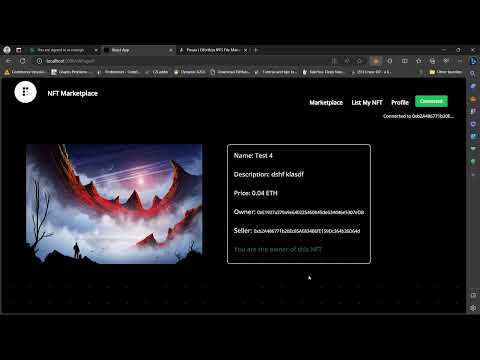This screenshot has width=480, height=360.
Task: Click the NFT Marketplace title text
Action: pyautogui.click(x=72, y=93)
